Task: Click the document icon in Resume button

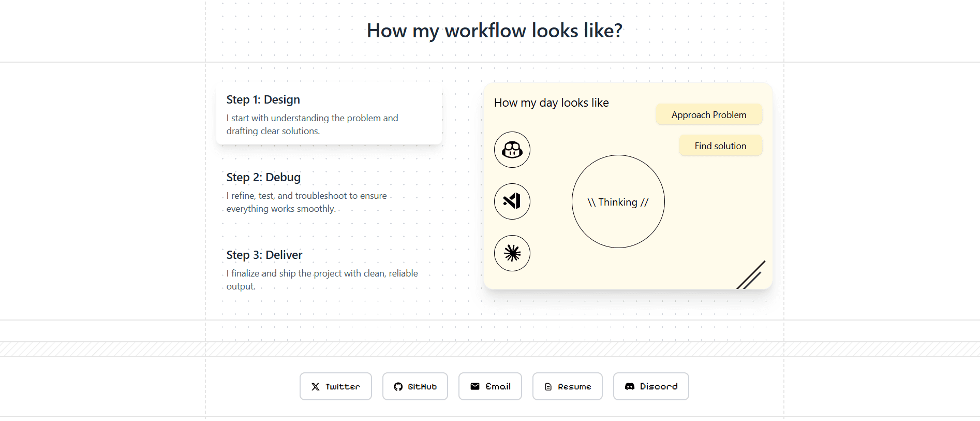Action: [548, 387]
